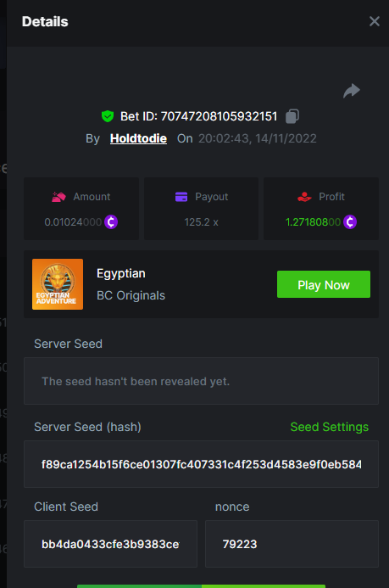Click the purple Payout card icon
Viewport: 389px width, 588px height.
point(181,197)
